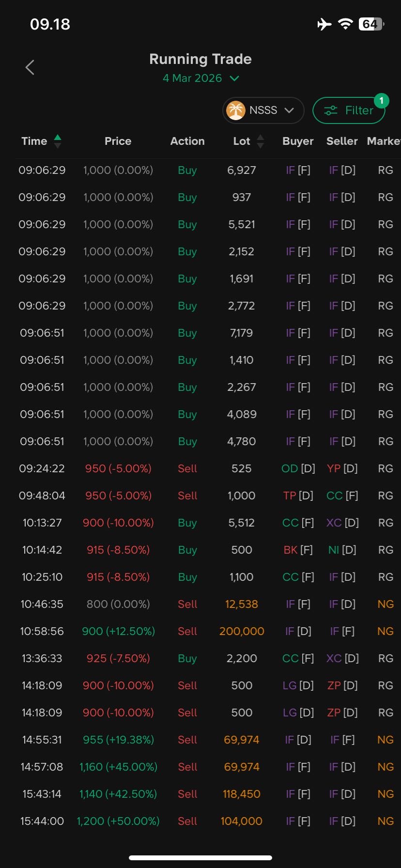Tap the Lot sort arrows icon
The width and height of the screenshot is (401, 868).
coord(261,141)
